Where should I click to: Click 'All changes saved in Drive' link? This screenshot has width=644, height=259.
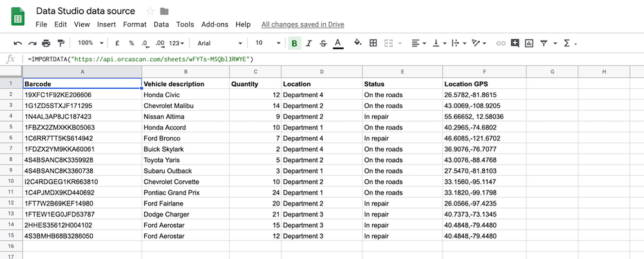click(x=303, y=24)
